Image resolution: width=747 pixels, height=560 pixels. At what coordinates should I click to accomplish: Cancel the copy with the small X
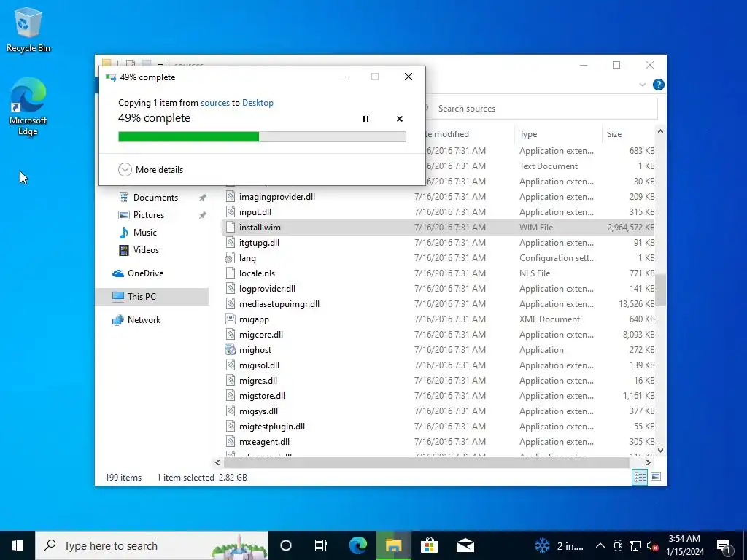[x=400, y=119]
